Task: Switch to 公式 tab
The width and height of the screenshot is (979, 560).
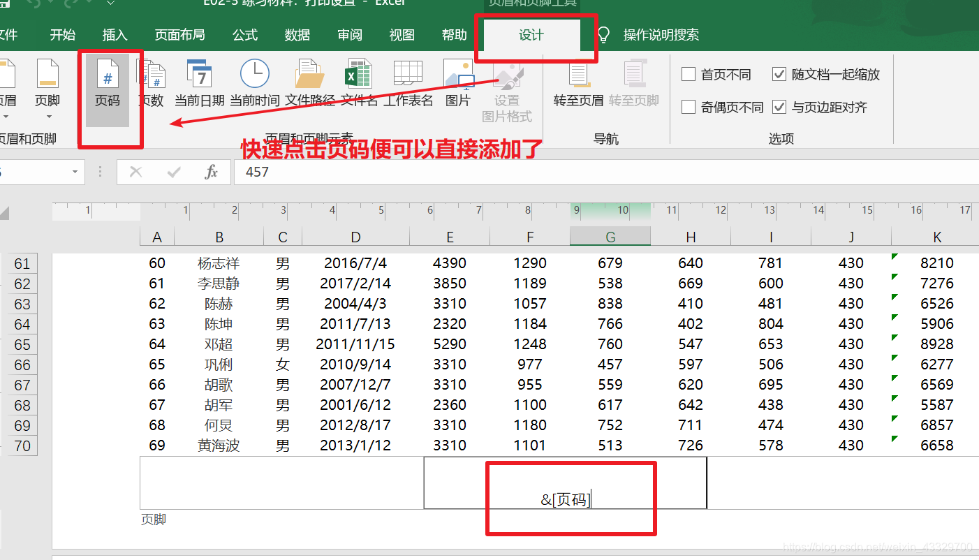Action: coord(245,35)
